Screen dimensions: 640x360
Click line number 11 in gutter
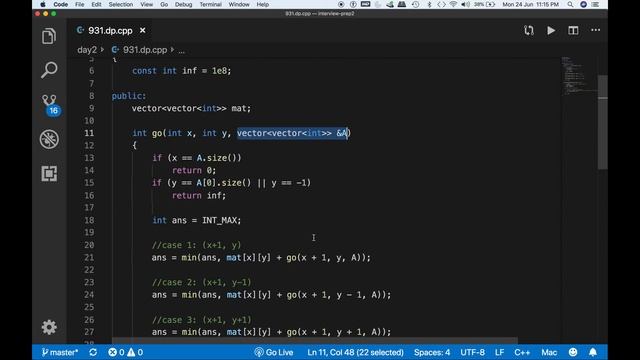[x=89, y=133]
